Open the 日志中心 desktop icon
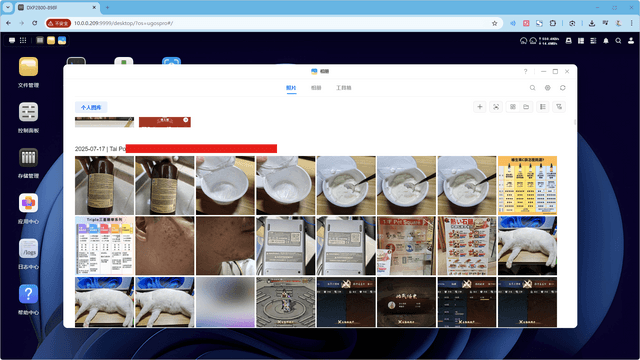Screen dimensions: 640x360 [28, 249]
